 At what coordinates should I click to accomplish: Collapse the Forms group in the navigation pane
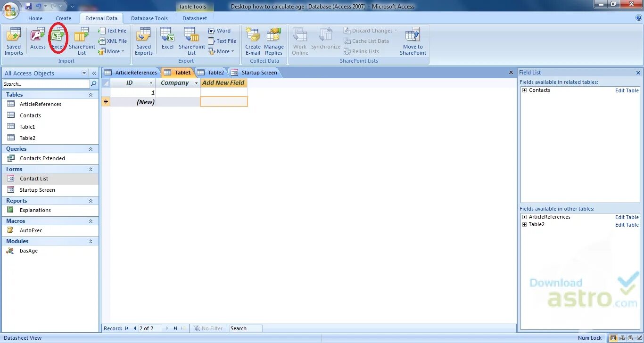point(91,169)
